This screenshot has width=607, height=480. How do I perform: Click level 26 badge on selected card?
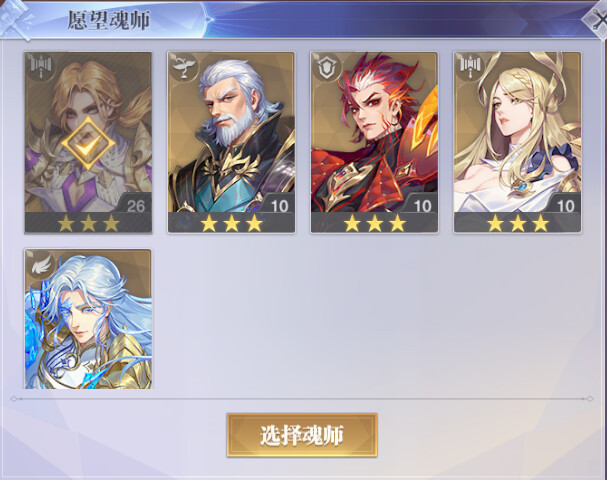[135, 206]
